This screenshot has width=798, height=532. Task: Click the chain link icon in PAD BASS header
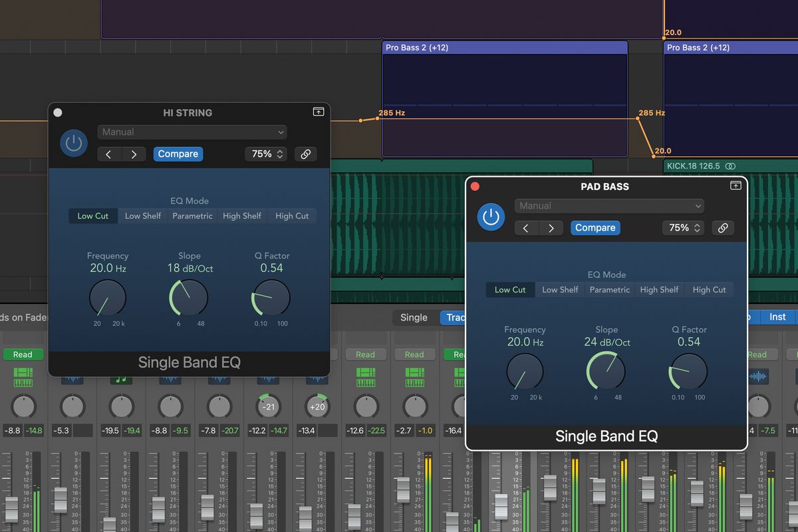pyautogui.click(x=723, y=227)
